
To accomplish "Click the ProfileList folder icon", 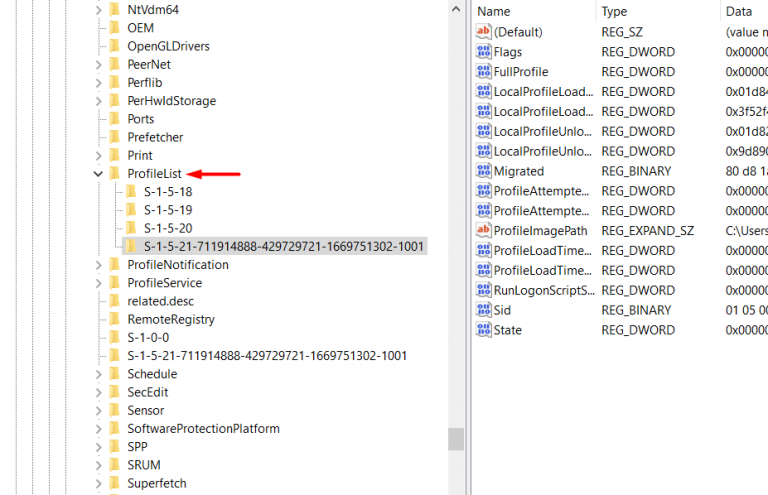I will click(115, 173).
